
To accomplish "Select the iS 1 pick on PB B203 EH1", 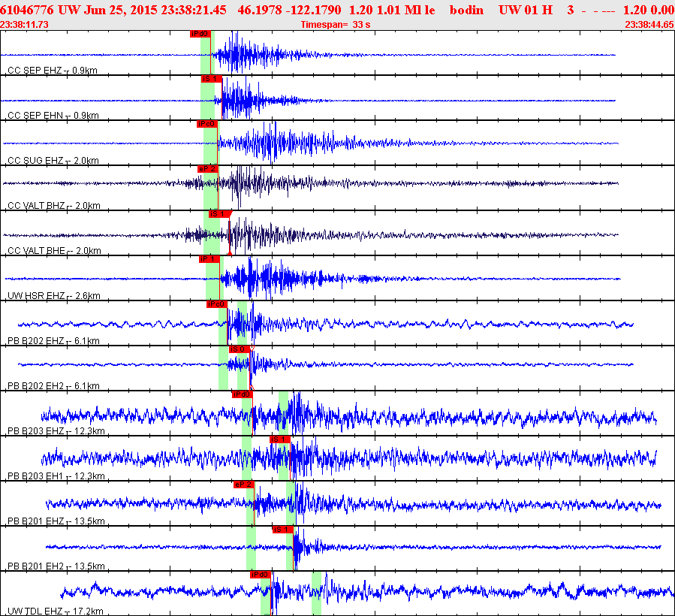I will 279,439.
